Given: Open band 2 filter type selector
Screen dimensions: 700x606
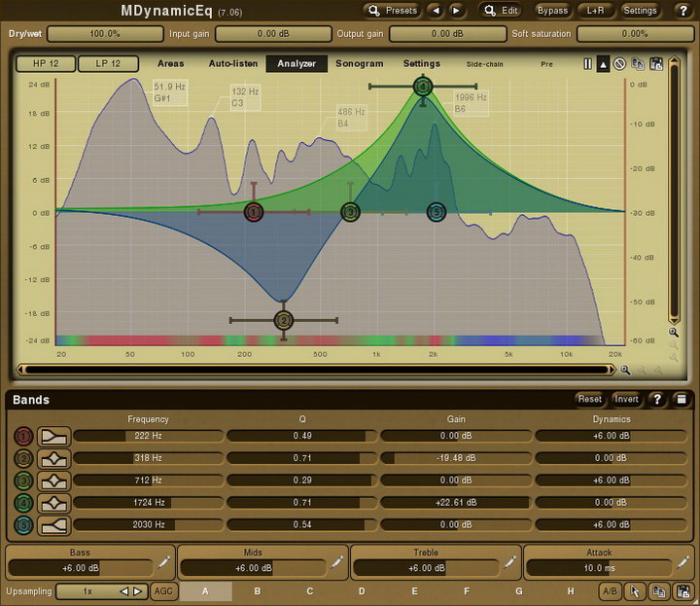Looking at the screenshot, I should [x=54, y=458].
